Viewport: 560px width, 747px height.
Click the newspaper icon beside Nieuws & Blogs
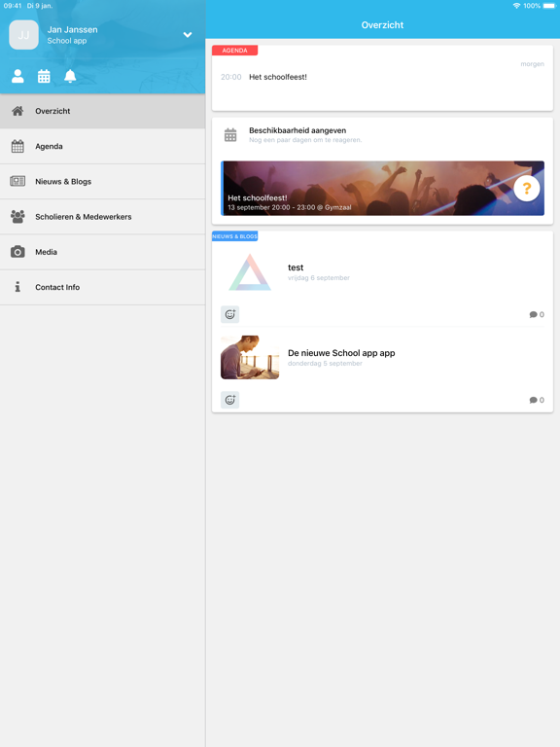17,181
